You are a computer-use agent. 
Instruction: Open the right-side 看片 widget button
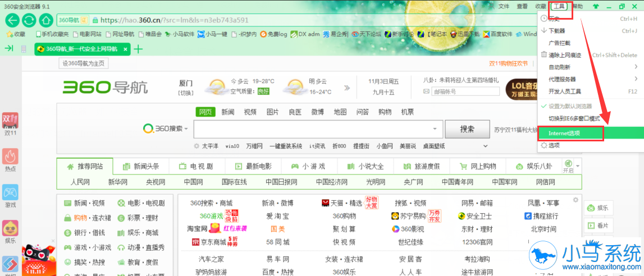[x=598, y=225]
